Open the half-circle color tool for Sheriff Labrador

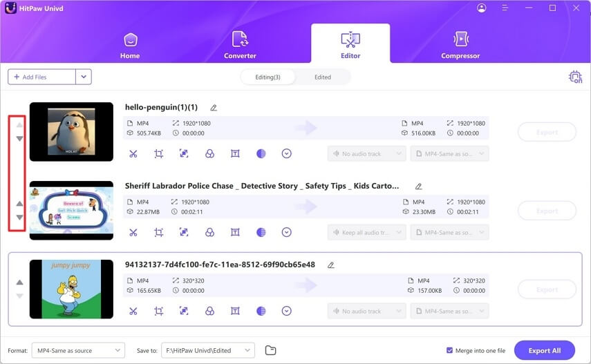coord(261,233)
